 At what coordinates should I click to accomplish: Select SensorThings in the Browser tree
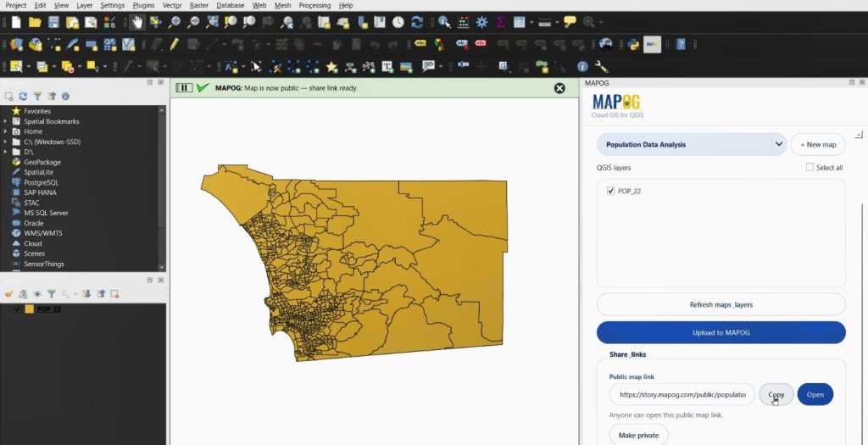44,264
